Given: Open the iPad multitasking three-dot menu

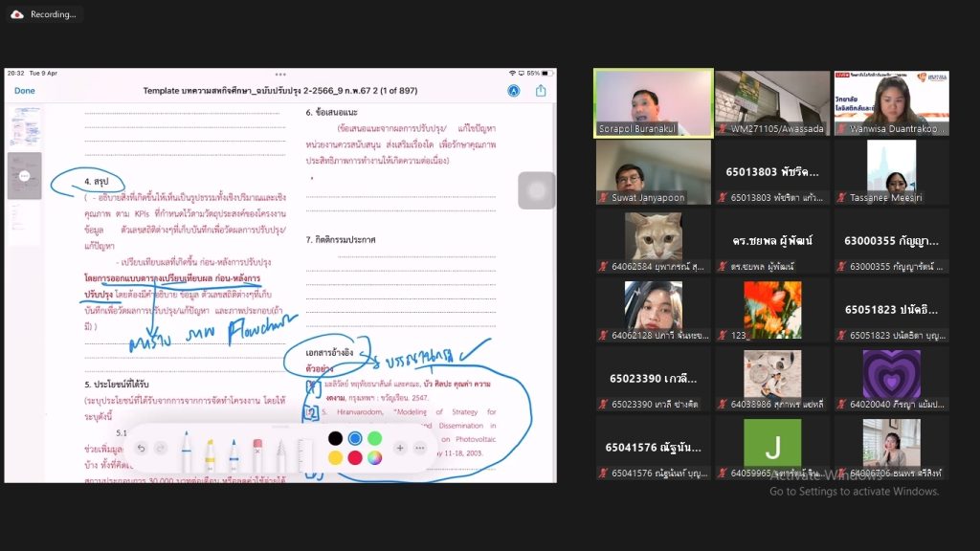Looking at the screenshot, I should (x=280, y=75).
